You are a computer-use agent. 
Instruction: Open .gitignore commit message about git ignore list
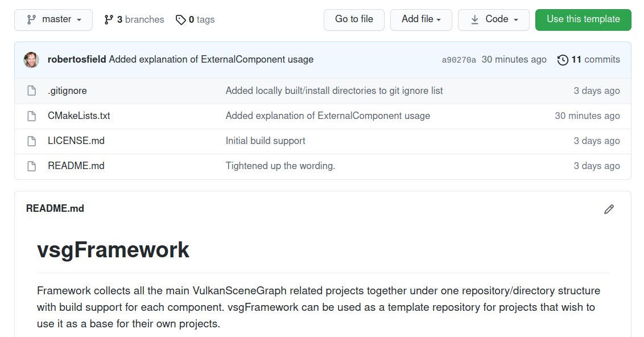pyautogui.click(x=335, y=91)
